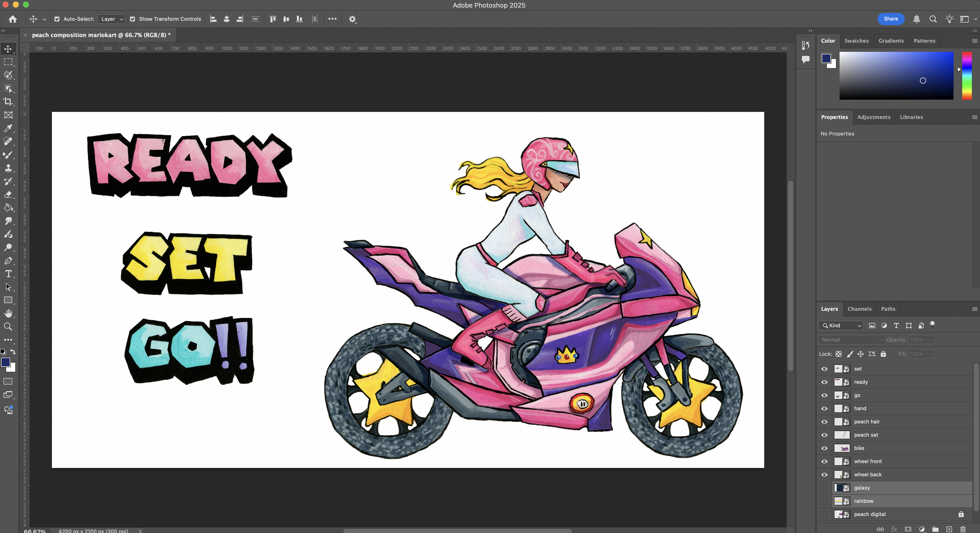Screen dimensions: 980x533
Task: Select the Zoom tool
Action: pyautogui.click(x=8, y=326)
